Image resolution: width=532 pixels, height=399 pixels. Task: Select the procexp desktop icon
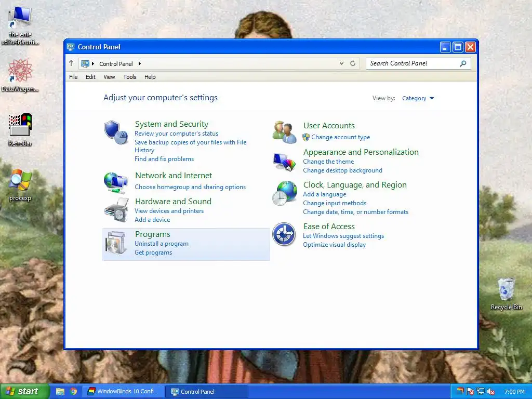coord(20,185)
